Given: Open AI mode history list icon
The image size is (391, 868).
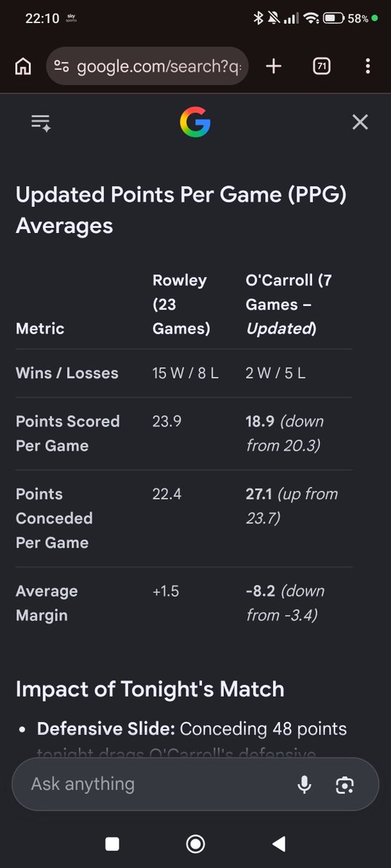Looking at the screenshot, I should (41, 122).
